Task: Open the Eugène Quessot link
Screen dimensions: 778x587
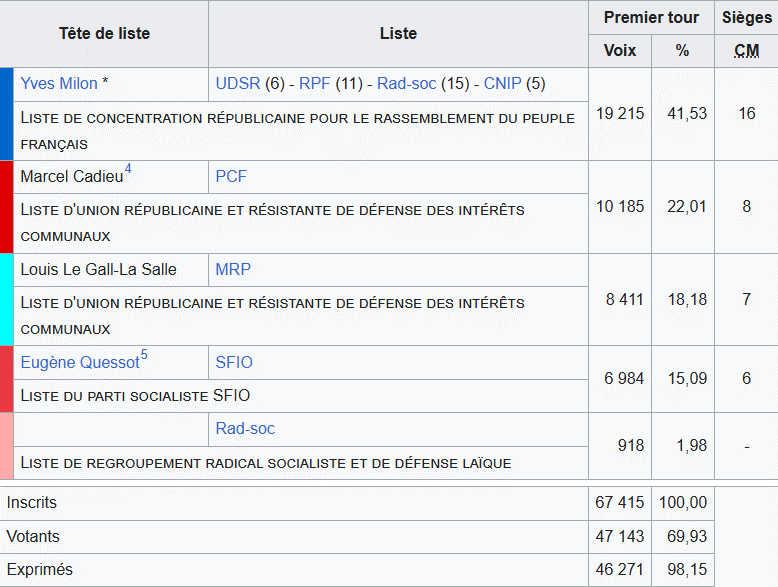Action: [x=80, y=362]
